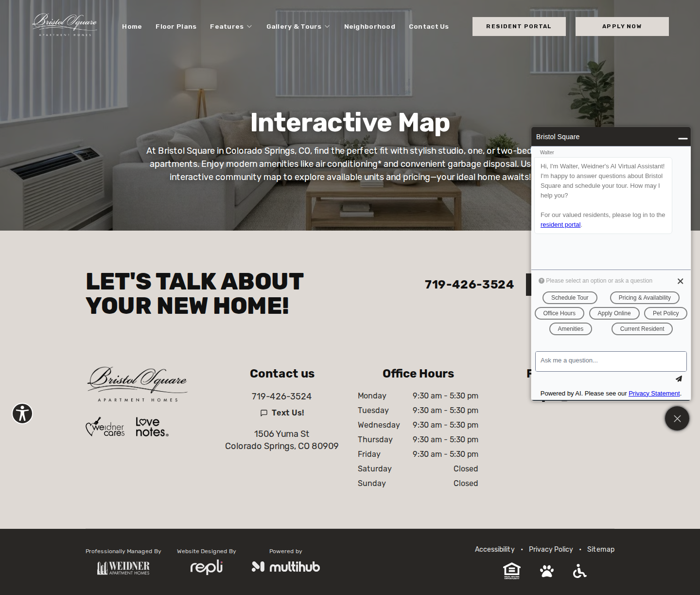Select the Office Hours chat option
The height and width of the screenshot is (595, 700).
point(560,313)
